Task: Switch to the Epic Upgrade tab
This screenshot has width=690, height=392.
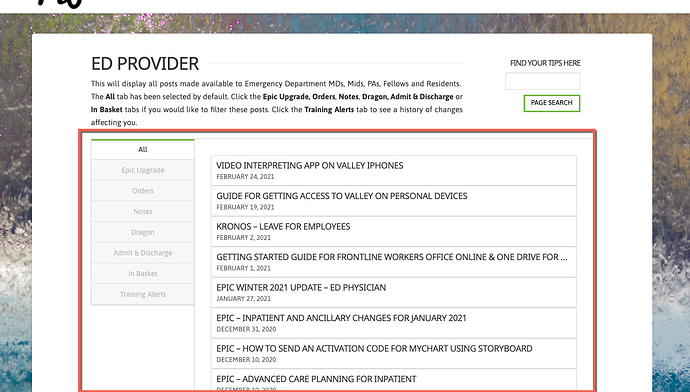Action: pos(143,170)
